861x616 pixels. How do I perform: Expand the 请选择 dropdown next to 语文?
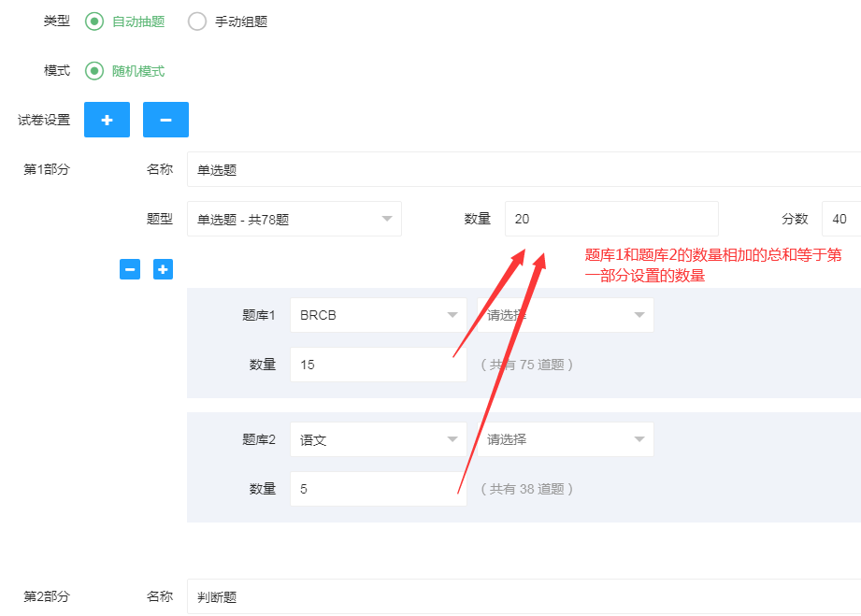tap(565, 439)
